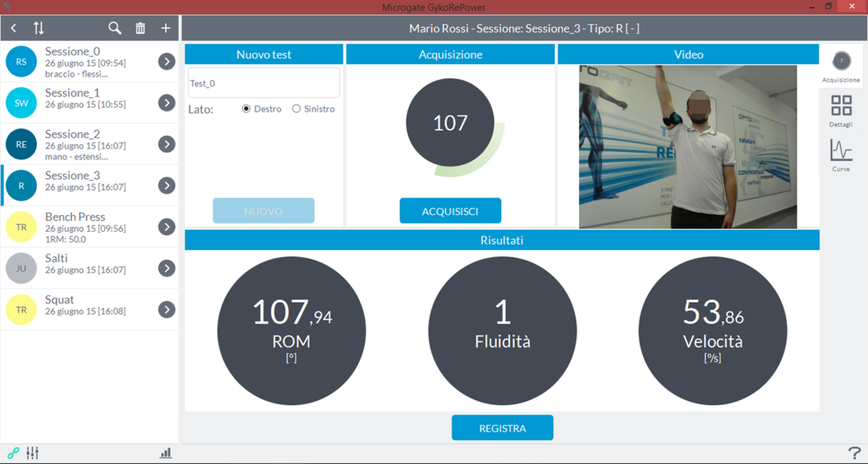This screenshot has width=868, height=464.
Task: Open the session search magnifier
Action: (x=115, y=28)
